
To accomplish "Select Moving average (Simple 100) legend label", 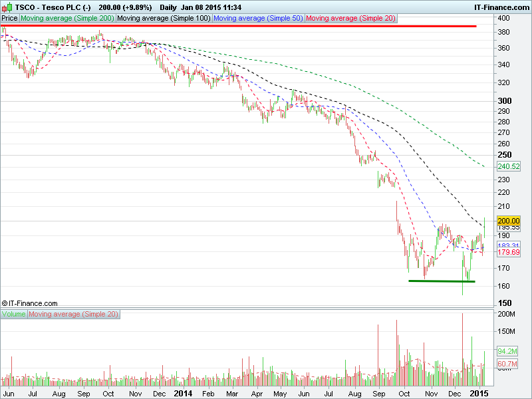I will [x=164, y=19].
